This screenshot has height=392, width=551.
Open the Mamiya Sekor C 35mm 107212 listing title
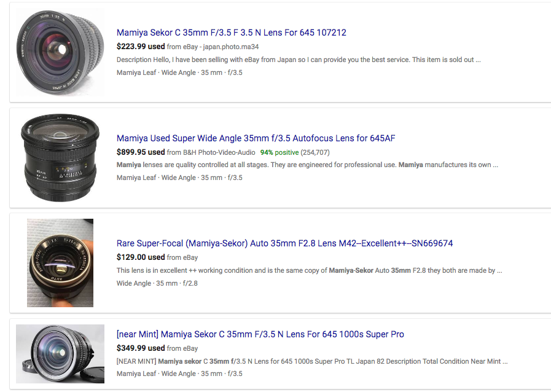pos(231,33)
